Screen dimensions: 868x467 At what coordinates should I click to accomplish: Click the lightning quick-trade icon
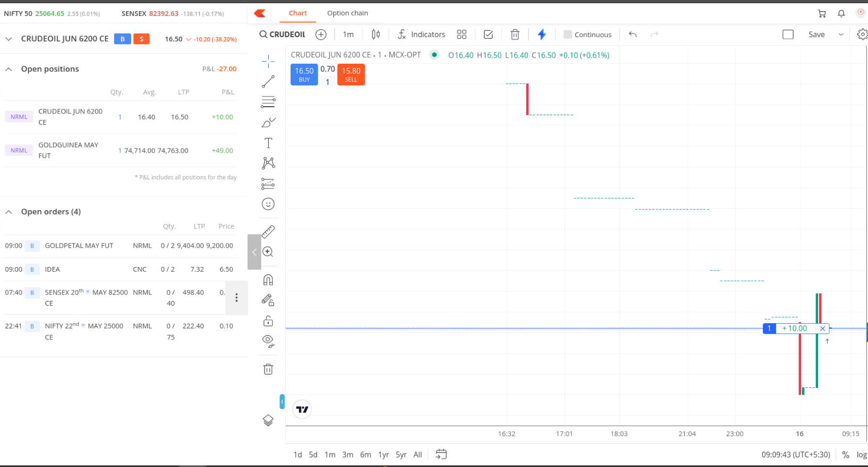542,34
